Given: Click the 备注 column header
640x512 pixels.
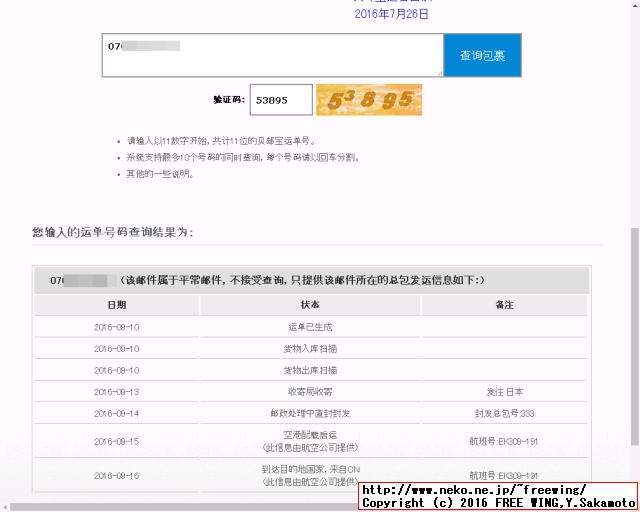Looking at the screenshot, I should 504,305.
